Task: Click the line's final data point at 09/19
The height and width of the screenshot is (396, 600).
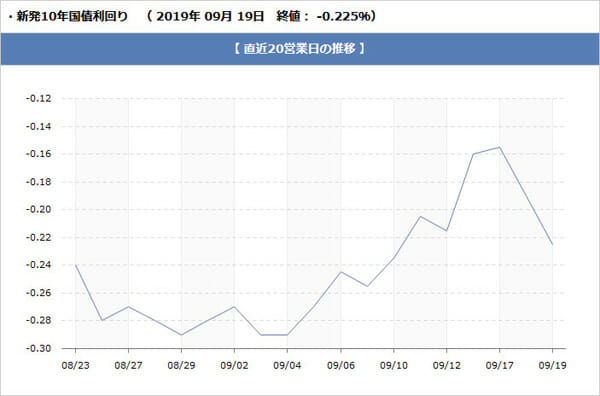Action: (x=553, y=244)
